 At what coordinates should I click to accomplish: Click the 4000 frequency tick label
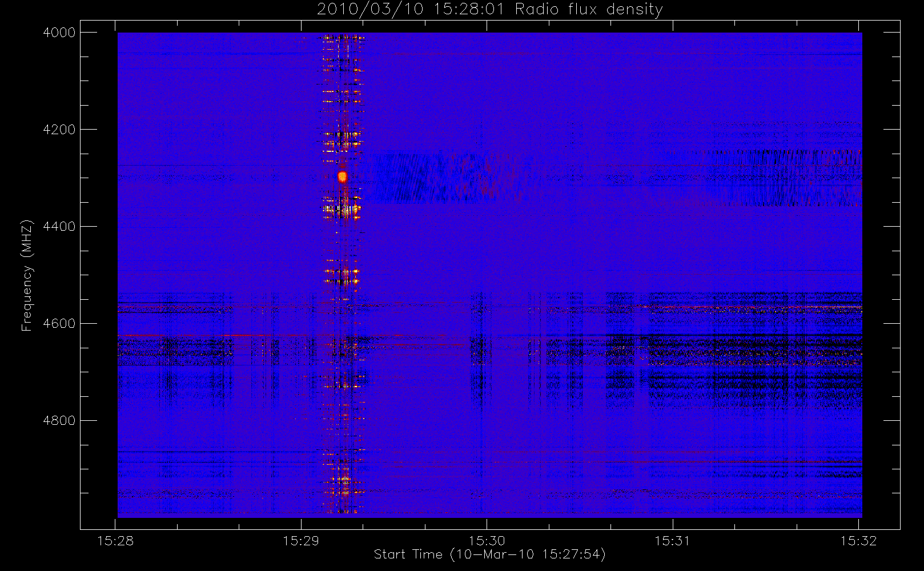coord(59,33)
